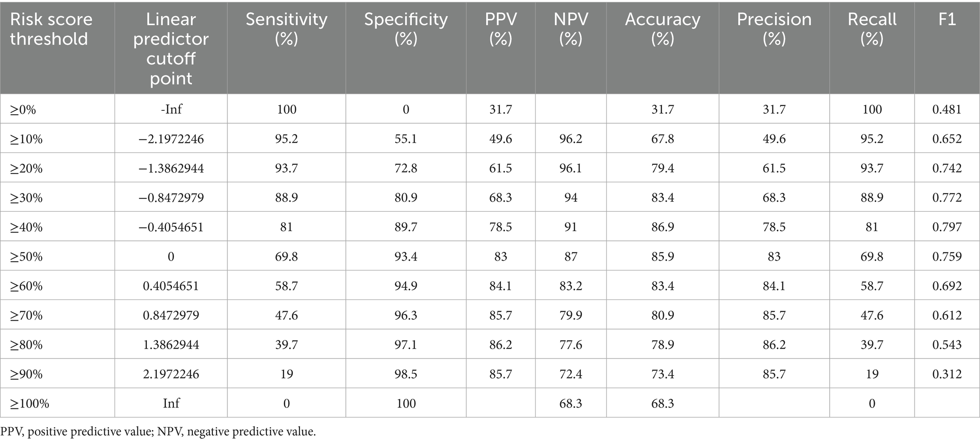Select the Specificity (%) column header

406,29
